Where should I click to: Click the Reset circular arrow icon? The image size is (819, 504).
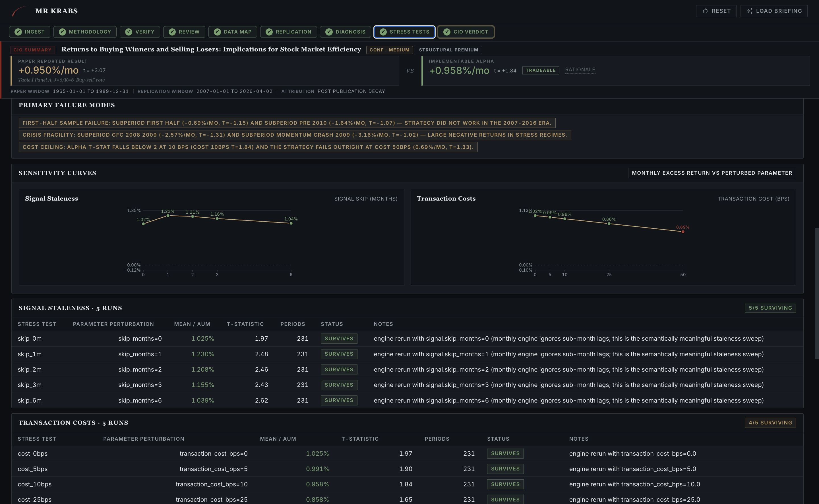[x=705, y=11]
